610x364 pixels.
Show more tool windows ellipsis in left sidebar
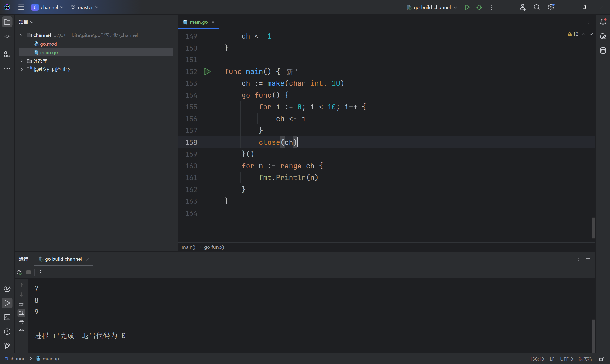(x=7, y=69)
